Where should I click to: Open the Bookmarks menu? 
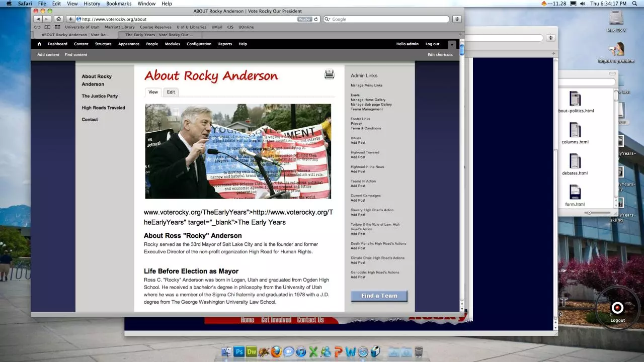click(x=119, y=4)
